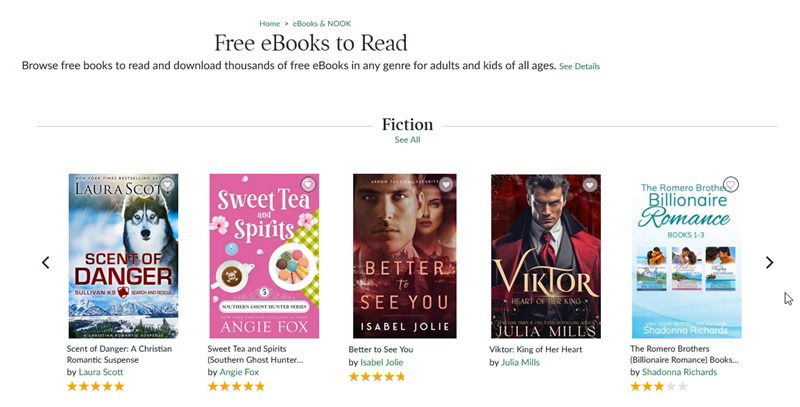Click heart icon on Romero Brothers cover
This screenshot has height=407, width=800.
click(731, 184)
